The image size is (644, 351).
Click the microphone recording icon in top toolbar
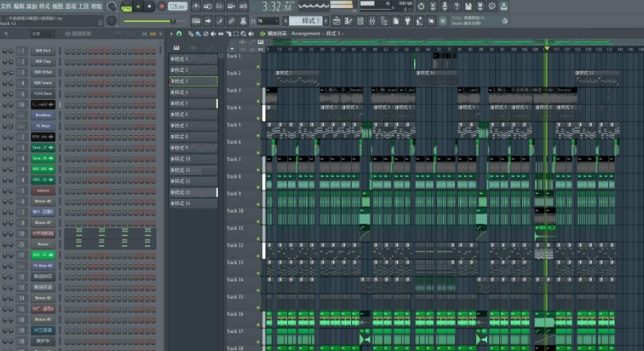click(444, 6)
